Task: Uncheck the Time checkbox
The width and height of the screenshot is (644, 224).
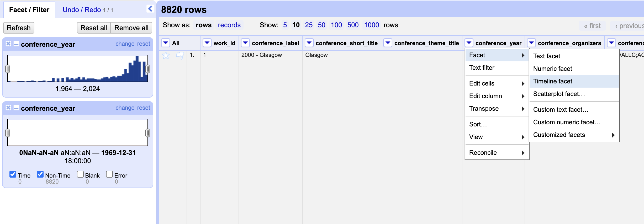Action: coord(13,174)
